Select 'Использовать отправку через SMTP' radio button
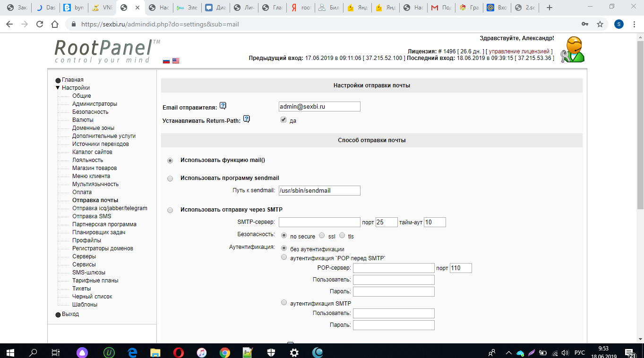The image size is (644, 358). (170, 210)
